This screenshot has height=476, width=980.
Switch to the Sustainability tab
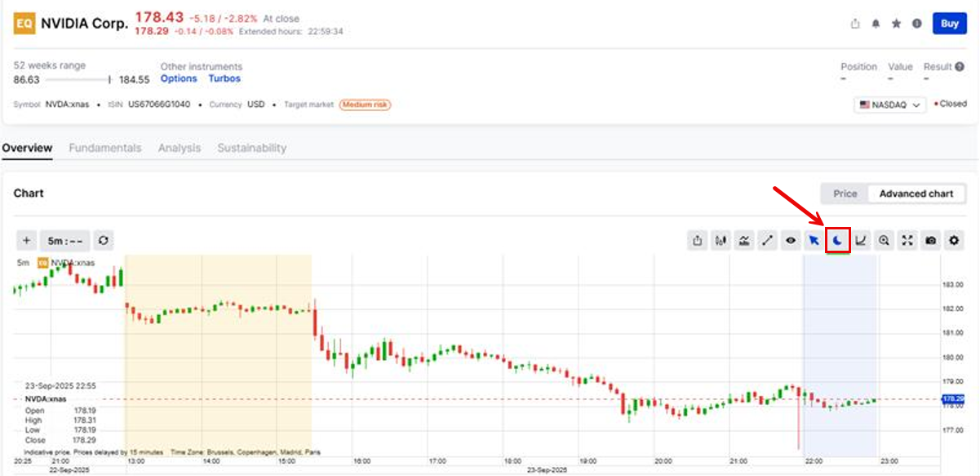(251, 148)
